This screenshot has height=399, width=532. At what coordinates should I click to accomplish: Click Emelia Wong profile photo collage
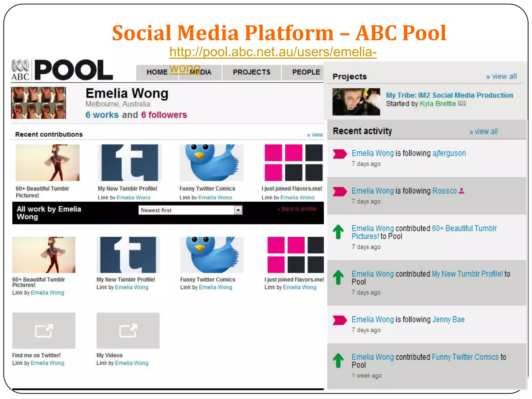click(38, 103)
